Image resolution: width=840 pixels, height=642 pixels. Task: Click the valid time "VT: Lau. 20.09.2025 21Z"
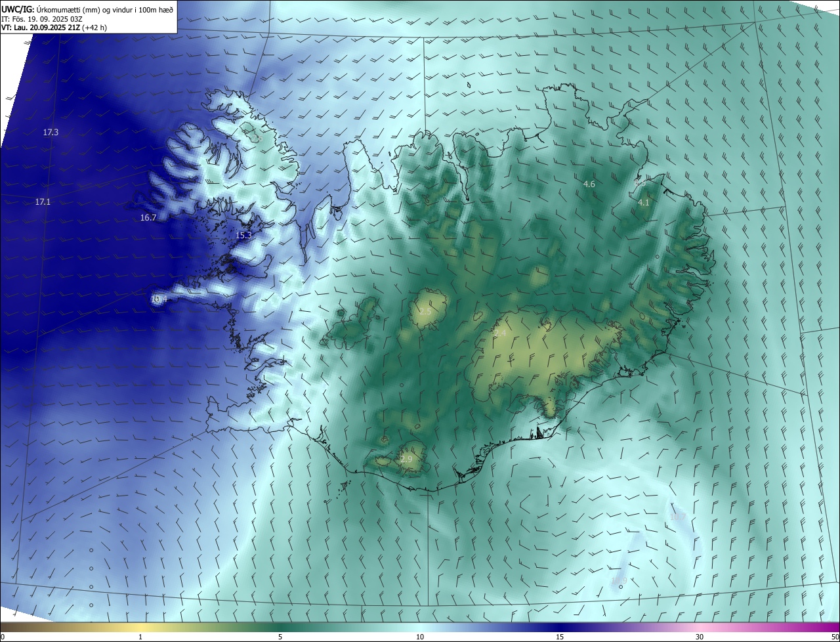pyautogui.click(x=41, y=28)
